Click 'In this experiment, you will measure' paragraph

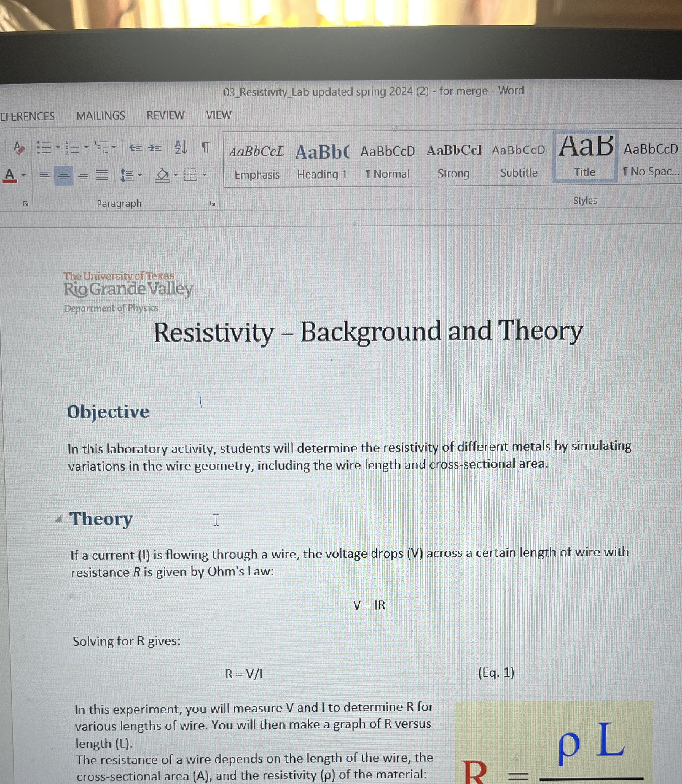[x=254, y=725]
